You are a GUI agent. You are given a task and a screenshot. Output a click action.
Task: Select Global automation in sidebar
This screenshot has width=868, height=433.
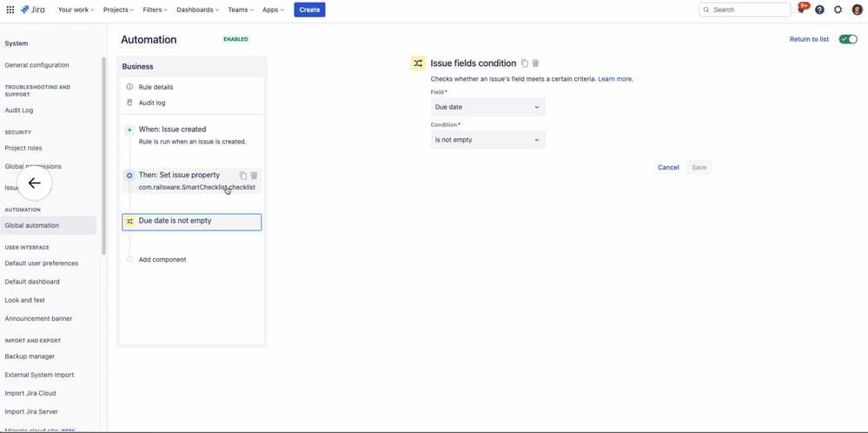(48, 225)
